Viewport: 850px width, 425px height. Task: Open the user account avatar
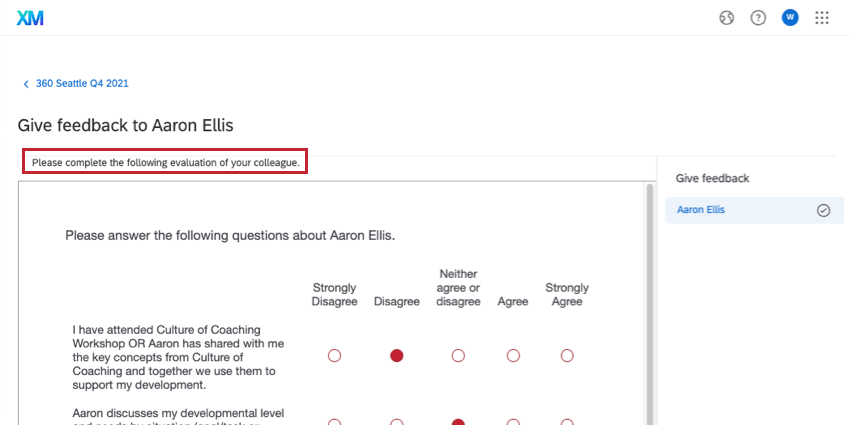[x=790, y=18]
